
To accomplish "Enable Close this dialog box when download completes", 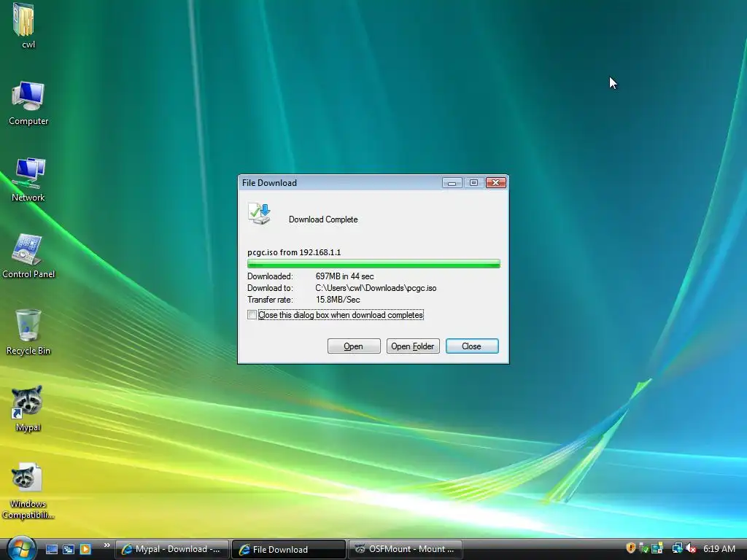I will tap(252, 315).
